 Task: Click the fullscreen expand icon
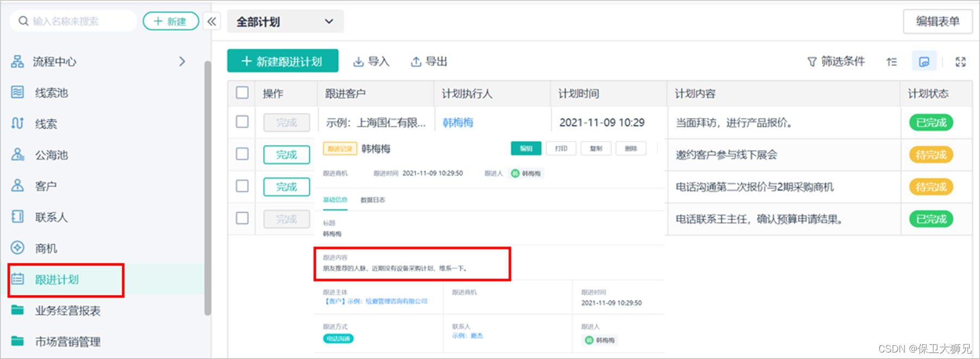960,62
